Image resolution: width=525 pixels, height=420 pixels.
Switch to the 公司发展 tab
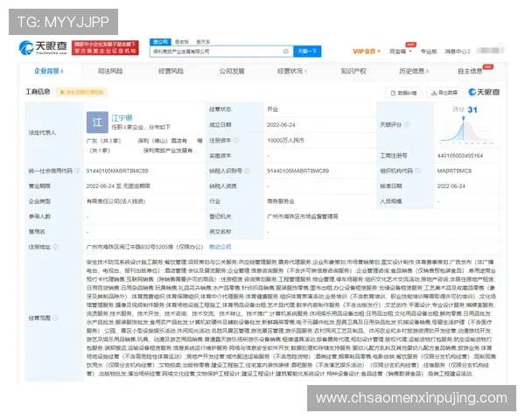click(x=232, y=71)
